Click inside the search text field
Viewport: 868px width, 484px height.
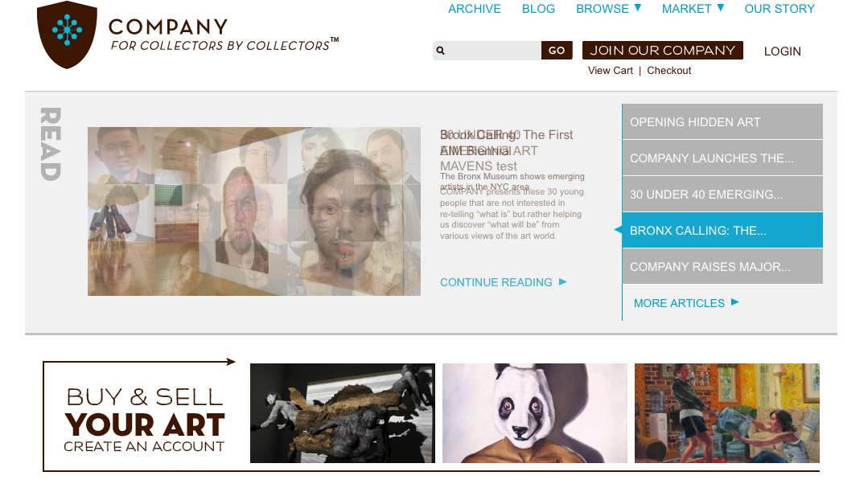[492, 51]
